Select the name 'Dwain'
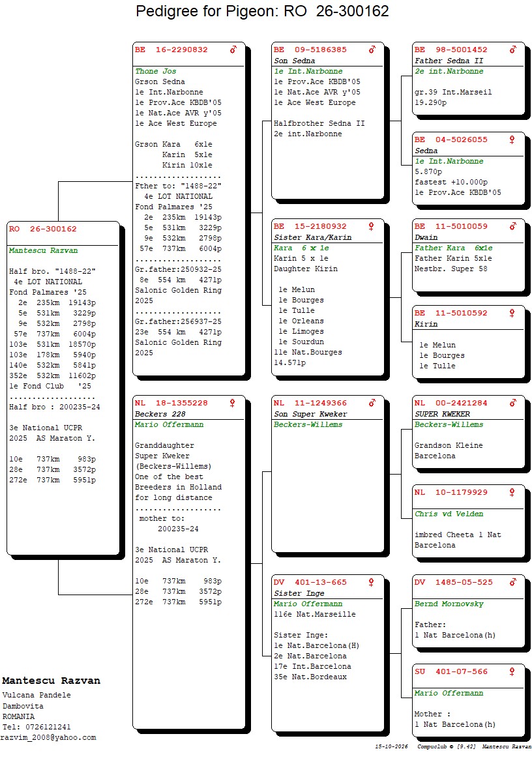532x764 pixels. point(426,237)
